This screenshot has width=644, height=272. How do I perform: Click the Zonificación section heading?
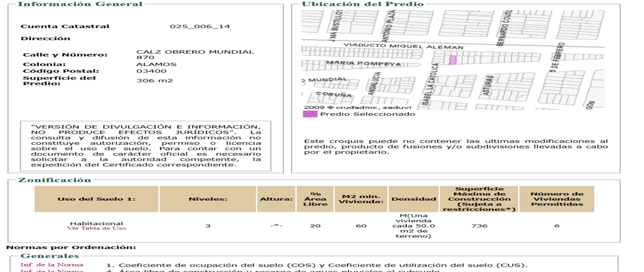coord(55,180)
